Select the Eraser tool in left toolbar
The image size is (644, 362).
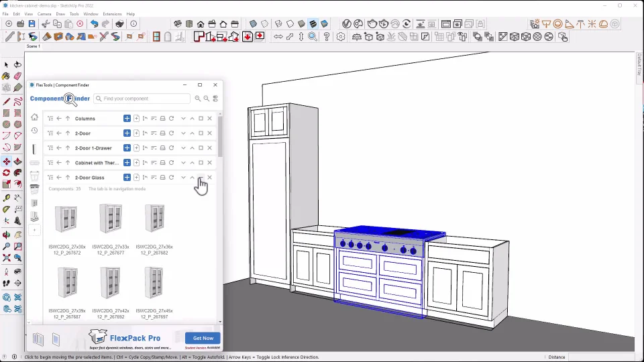[17, 76]
